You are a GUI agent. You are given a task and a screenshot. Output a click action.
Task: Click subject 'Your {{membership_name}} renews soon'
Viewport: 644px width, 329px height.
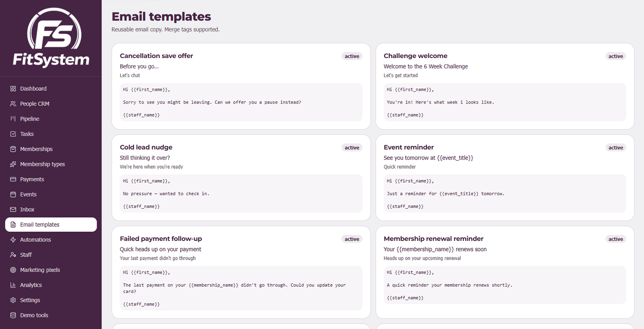(x=435, y=249)
